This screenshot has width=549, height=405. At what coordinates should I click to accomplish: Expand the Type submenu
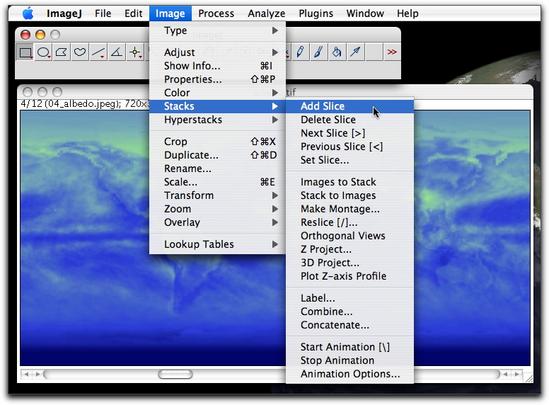pyautogui.click(x=217, y=31)
